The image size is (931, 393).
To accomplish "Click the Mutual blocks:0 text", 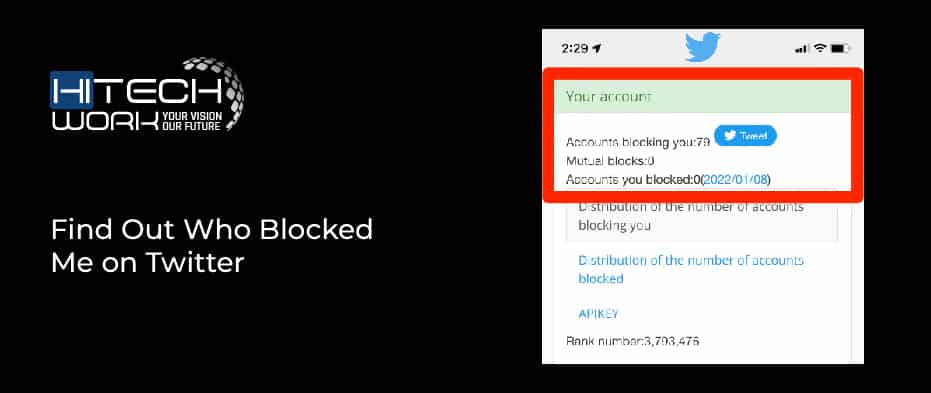I will [610, 161].
